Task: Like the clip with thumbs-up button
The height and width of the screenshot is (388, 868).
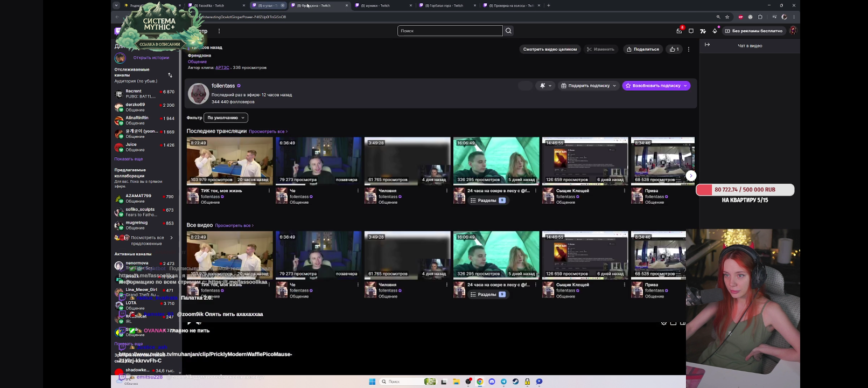Action: pos(674,49)
